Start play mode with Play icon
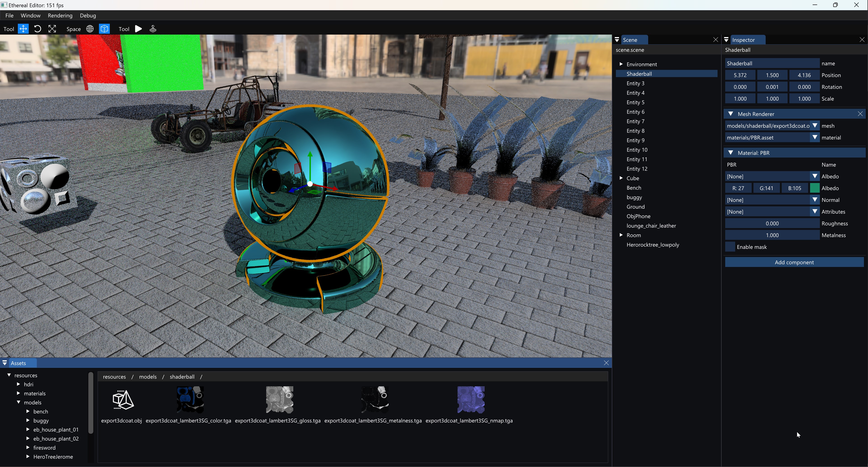Screen dimensions: 868x467 (138, 29)
